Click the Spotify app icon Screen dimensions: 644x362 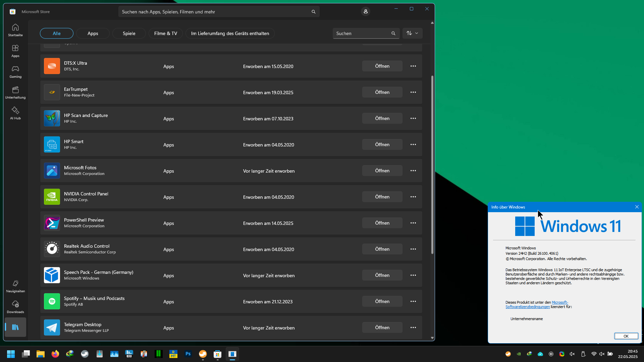point(52,301)
